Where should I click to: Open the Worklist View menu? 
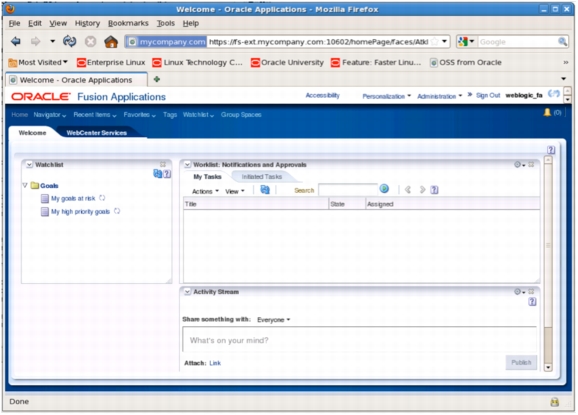pyautogui.click(x=235, y=191)
